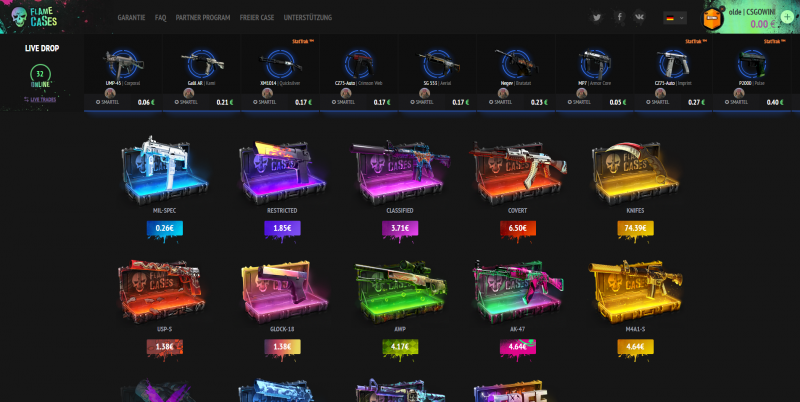The image size is (800, 402).
Task: Add funds with the plus icon
Action: pyautogui.click(x=787, y=16)
